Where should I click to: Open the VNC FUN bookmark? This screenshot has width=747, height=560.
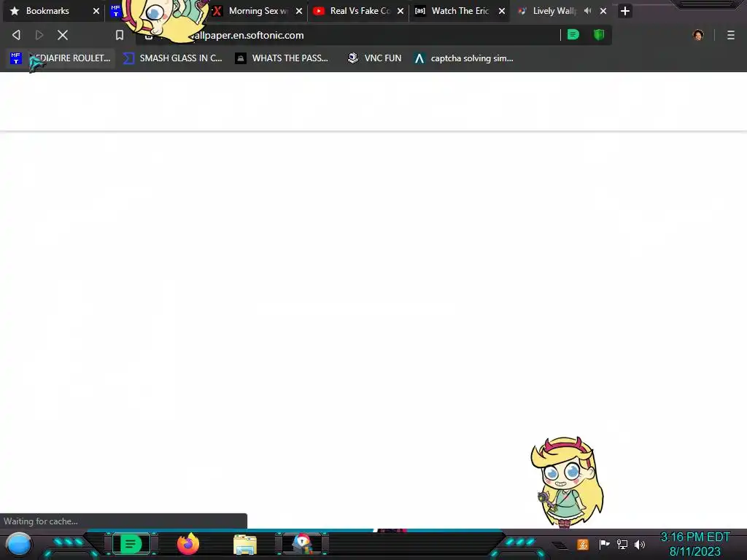[374, 58]
